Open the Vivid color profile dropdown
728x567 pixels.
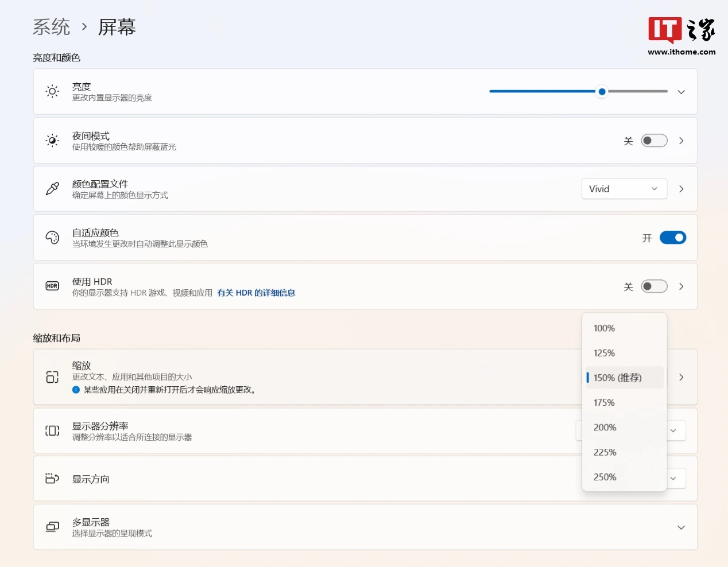coord(624,189)
